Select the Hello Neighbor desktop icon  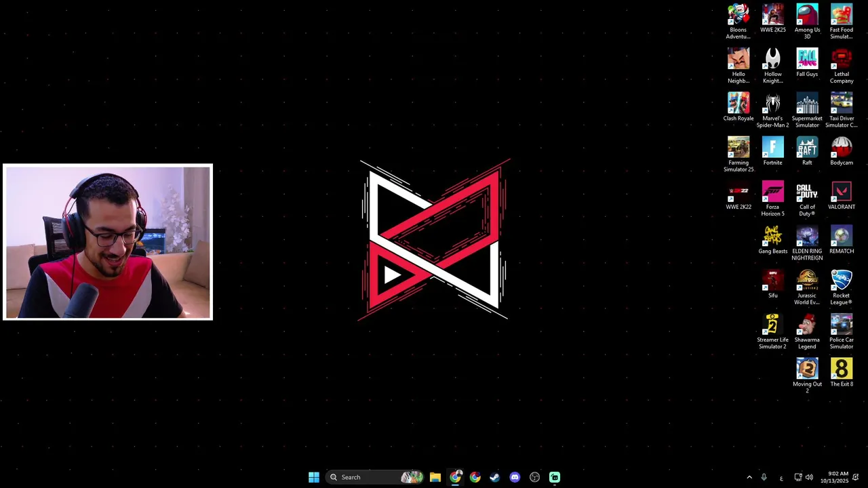click(738, 66)
